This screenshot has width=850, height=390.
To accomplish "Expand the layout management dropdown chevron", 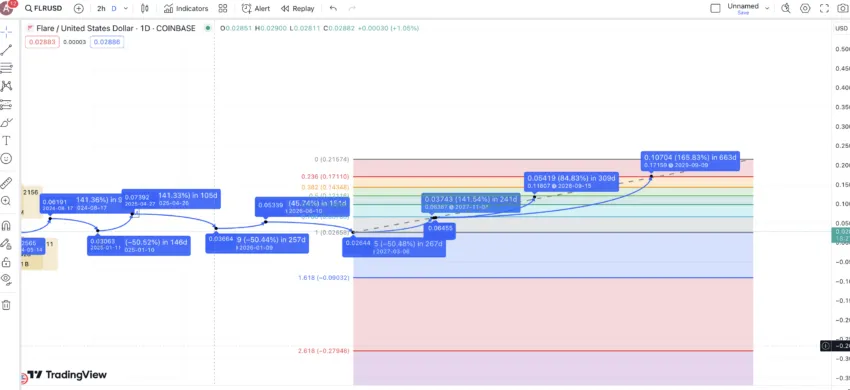I will 767,9.
